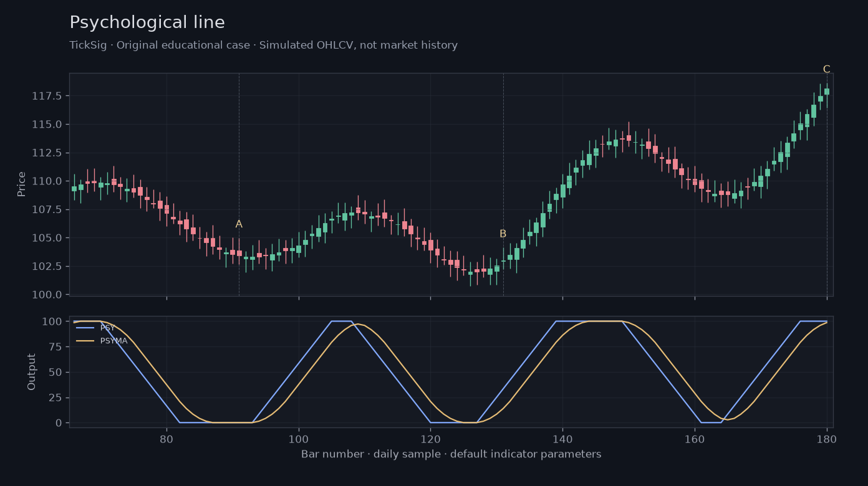Click the 115.0 price axis tick
The width and height of the screenshot is (868, 486).
pyautogui.click(x=47, y=125)
